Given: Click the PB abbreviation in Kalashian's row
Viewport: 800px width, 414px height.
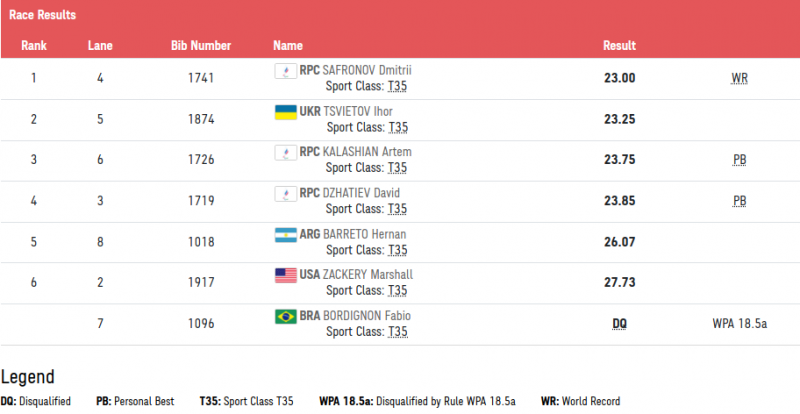Looking at the screenshot, I should click(739, 160).
